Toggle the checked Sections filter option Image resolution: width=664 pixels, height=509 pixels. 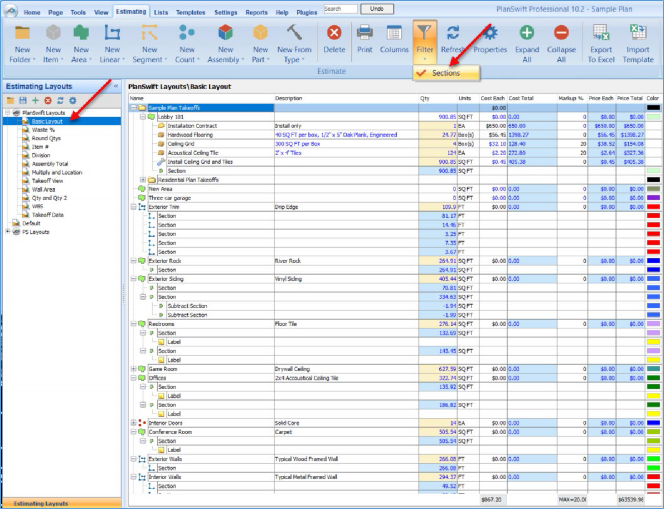pyautogui.click(x=446, y=73)
